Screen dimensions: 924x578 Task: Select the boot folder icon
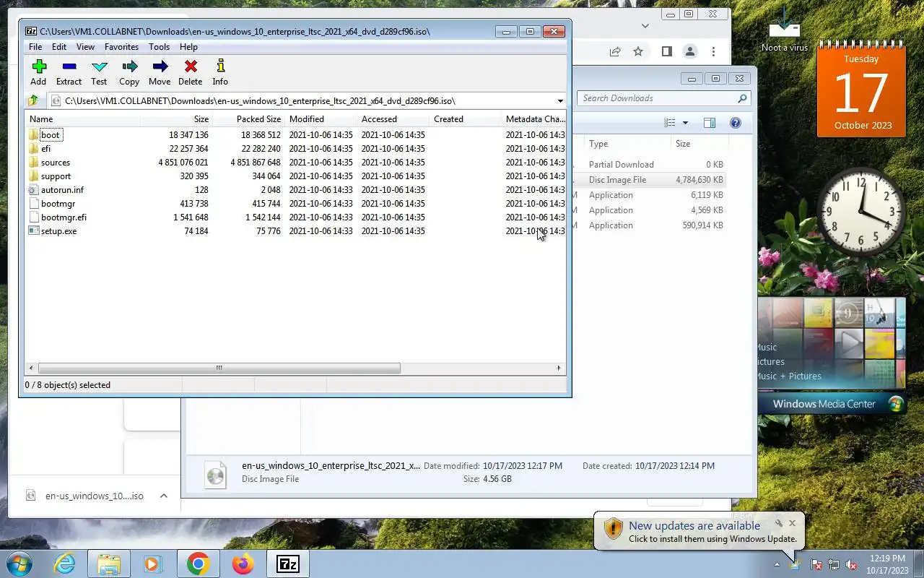tap(33, 135)
